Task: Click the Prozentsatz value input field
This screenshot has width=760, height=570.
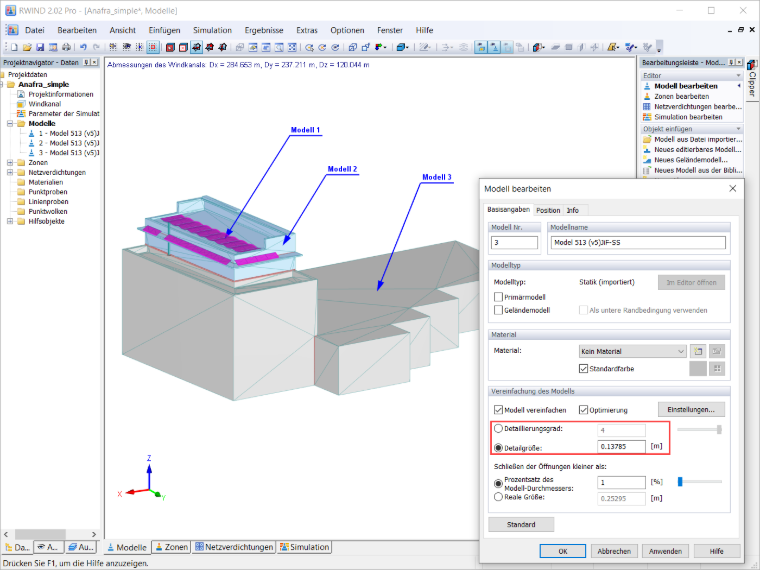Action: tap(621, 482)
